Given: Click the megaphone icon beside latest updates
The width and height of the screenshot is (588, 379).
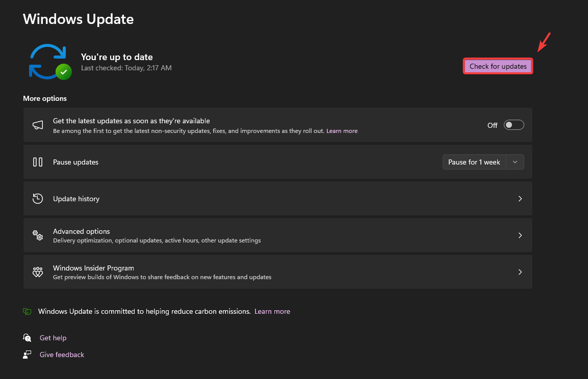Looking at the screenshot, I should [38, 125].
